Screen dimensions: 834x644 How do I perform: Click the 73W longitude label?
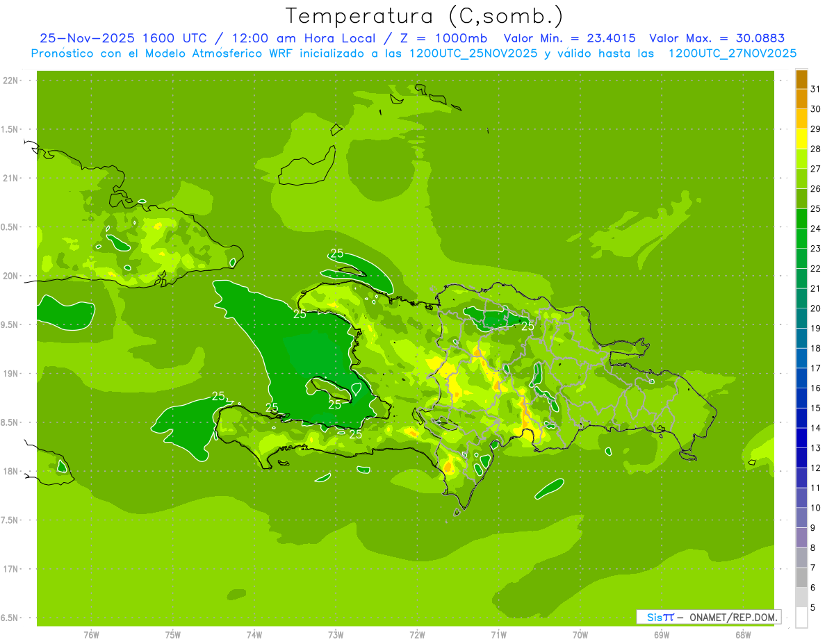(336, 635)
